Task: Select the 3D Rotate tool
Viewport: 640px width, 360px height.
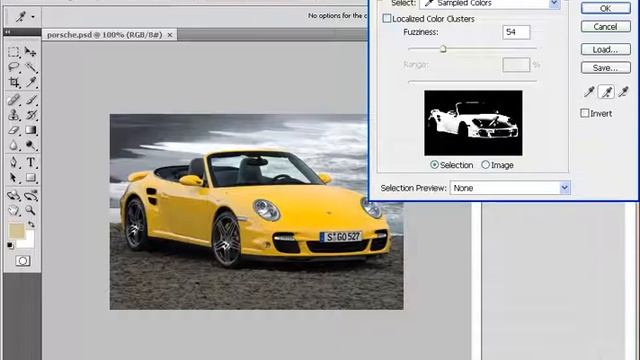Action: [13, 196]
